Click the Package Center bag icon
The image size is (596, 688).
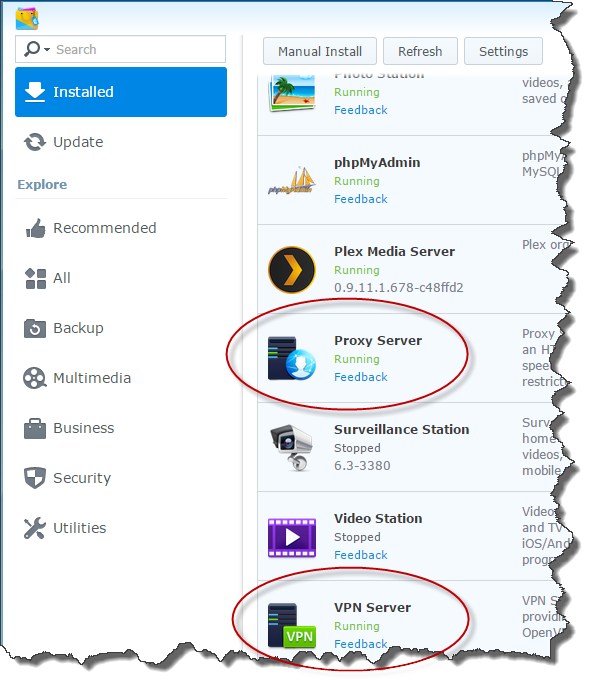point(27,18)
